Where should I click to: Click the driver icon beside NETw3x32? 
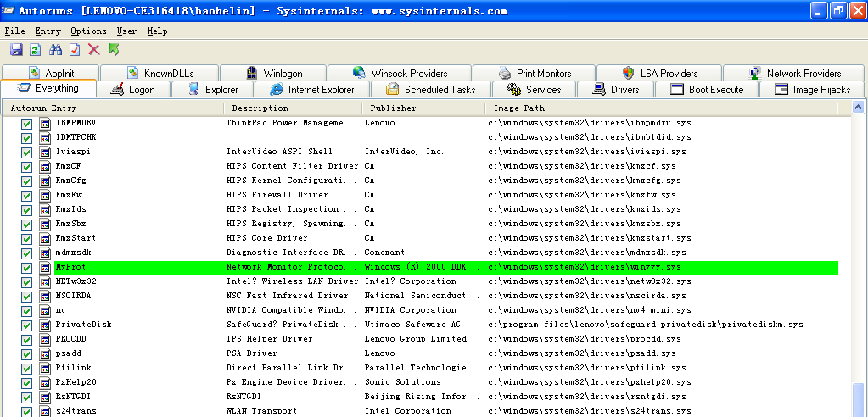click(x=45, y=282)
